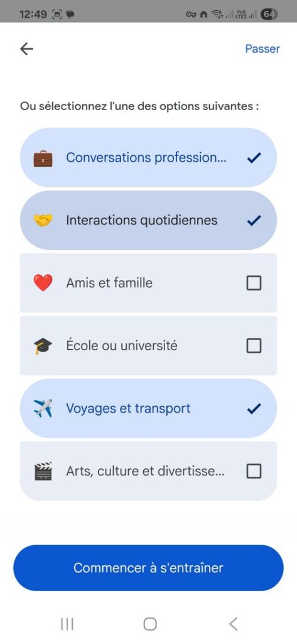Screen dimensions: 297x644
Task: Uncheck the Conversations professionnelles checkmark
Action: point(254,158)
